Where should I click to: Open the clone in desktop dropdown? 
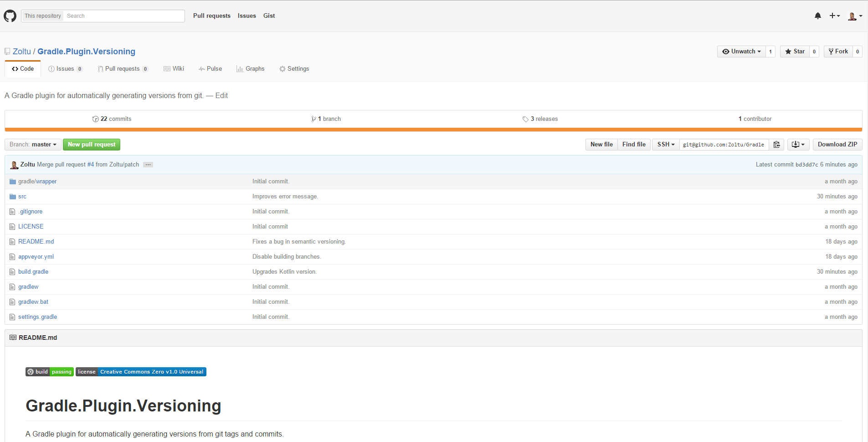[798, 145]
